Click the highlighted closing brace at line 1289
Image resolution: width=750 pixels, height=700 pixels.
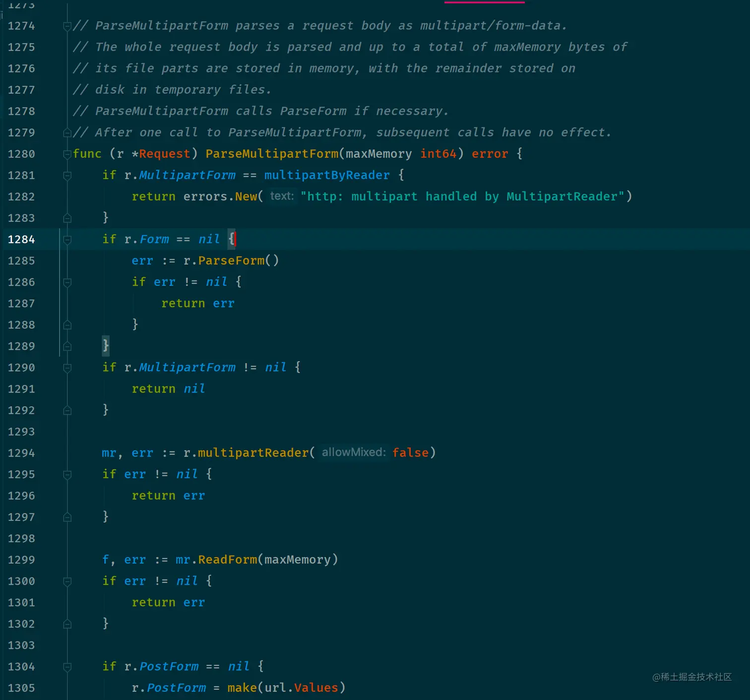[106, 345]
